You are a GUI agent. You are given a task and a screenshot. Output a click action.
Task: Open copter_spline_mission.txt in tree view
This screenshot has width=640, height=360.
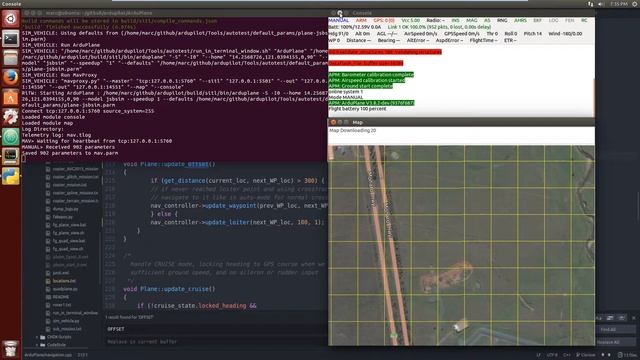tap(76, 193)
